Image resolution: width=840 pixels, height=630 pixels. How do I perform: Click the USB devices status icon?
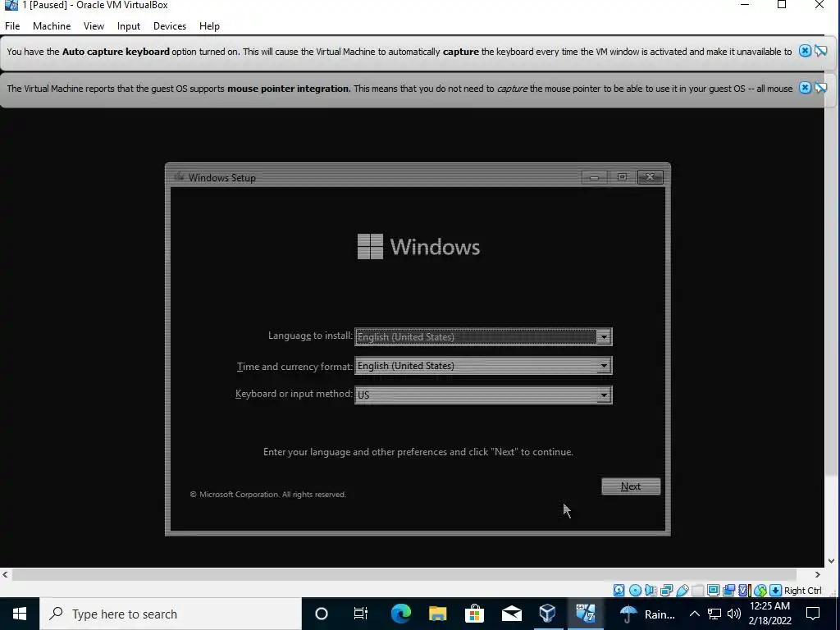(682, 591)
